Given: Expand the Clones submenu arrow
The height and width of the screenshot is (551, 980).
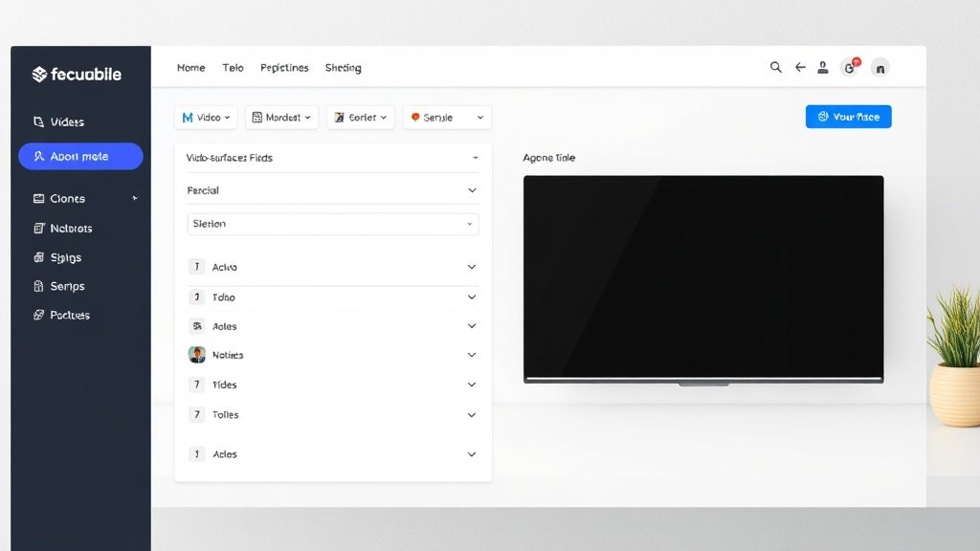Looking at the screenshot, I should pos(135,198).
